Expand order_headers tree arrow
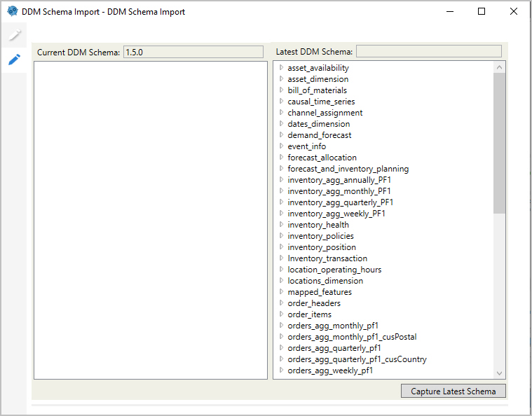532x416 pixels. (281, 303)
